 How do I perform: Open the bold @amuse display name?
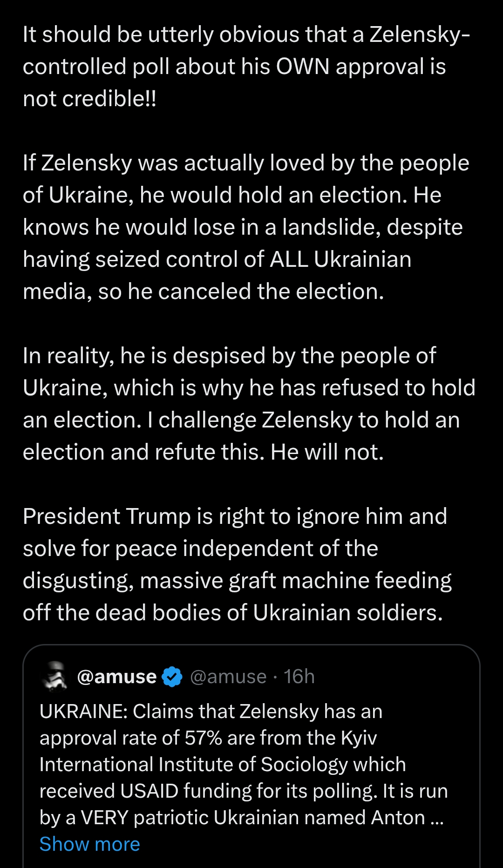116,677
